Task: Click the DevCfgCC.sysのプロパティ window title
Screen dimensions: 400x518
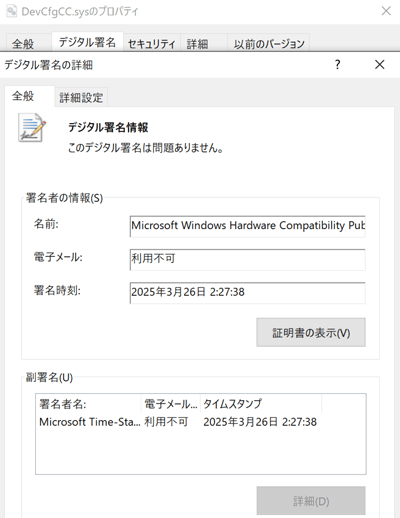Action: pyautogui.click(x=80, y=11)
